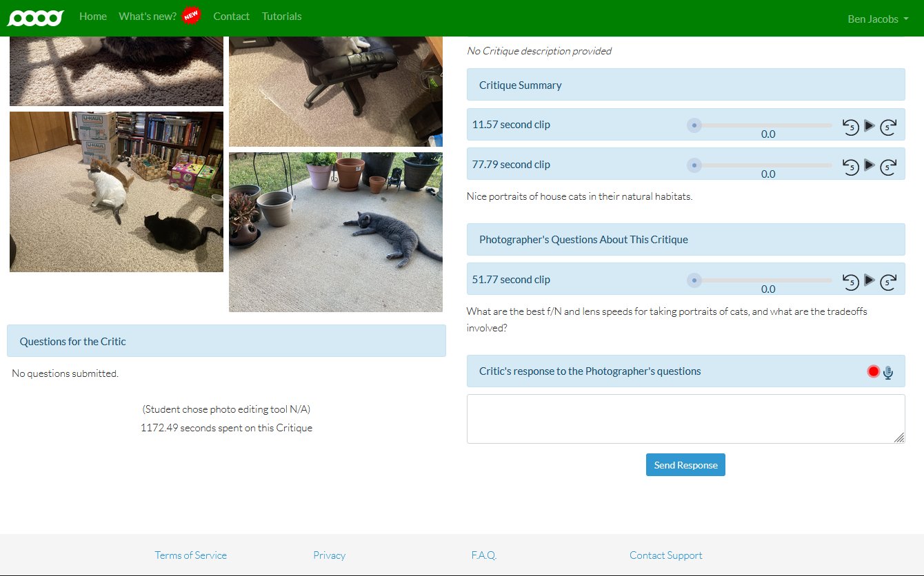The image size is (924, 576).
Task: Open the F.A.Q. link
Action: point(483,555)
